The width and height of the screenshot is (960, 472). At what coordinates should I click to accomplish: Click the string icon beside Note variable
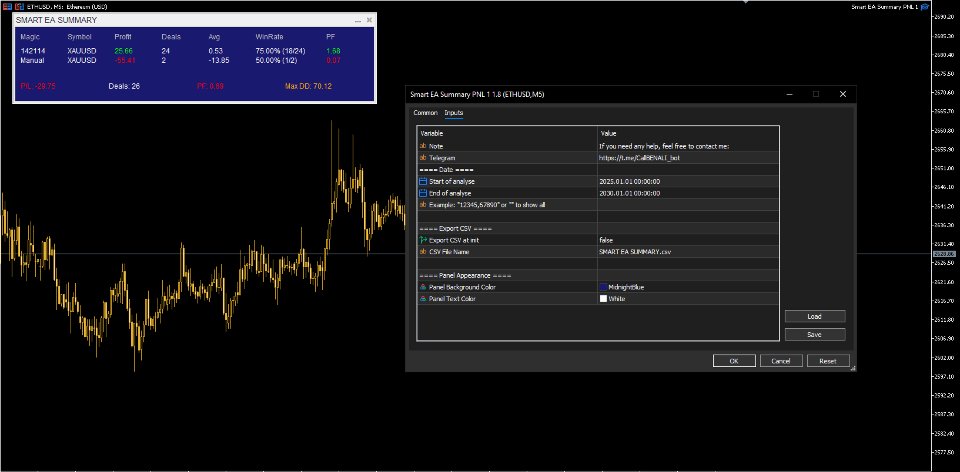(422, 146)
